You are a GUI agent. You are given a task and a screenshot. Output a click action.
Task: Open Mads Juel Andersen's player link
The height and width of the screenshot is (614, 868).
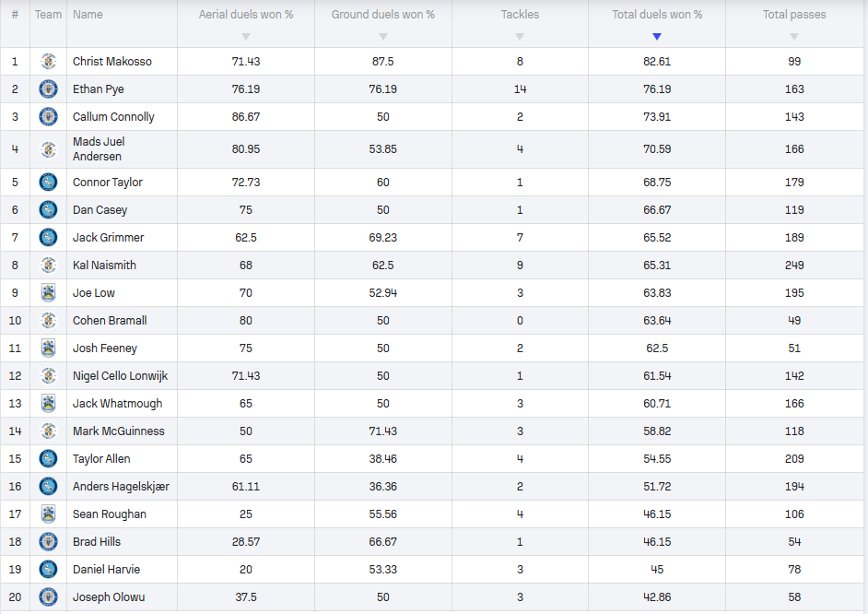pyautogui.click(x=99, y=149)
